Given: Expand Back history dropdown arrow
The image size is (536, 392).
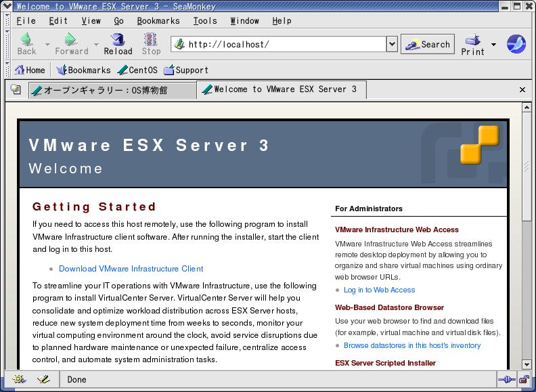Looking at the screenshot, I should click(x=47, y=45).
